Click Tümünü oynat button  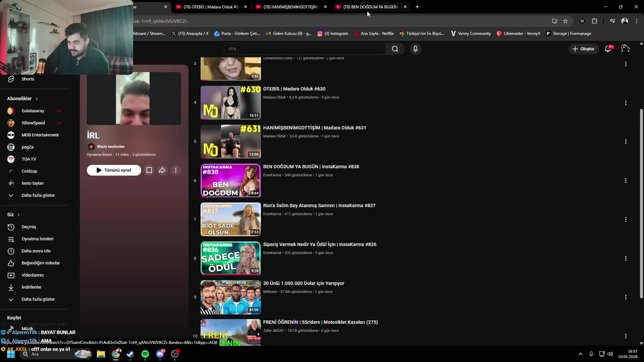(114, 170)
